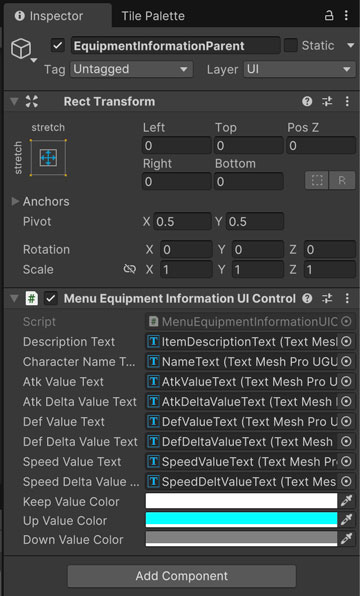
Task: Use eyedropper for Up Value Color
Action: (x=346, y=520)
